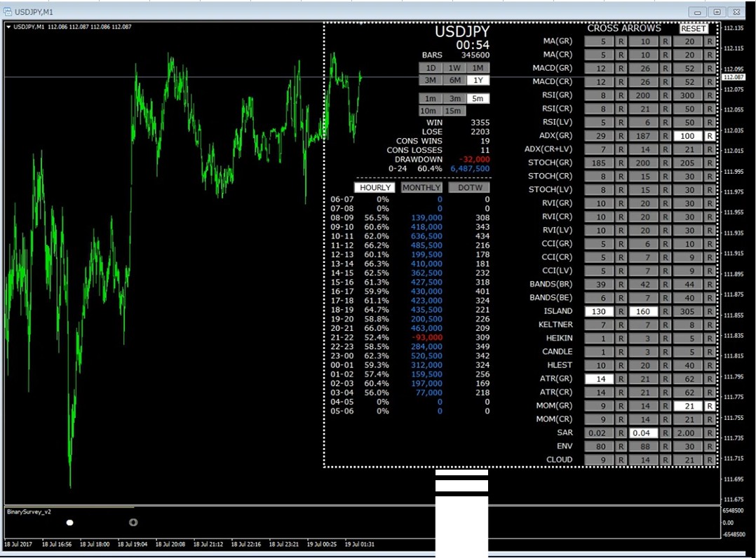Toggle the 52 value in MACD(CR) row
This screenshot has height=558, width=756.
coord(688,83)
